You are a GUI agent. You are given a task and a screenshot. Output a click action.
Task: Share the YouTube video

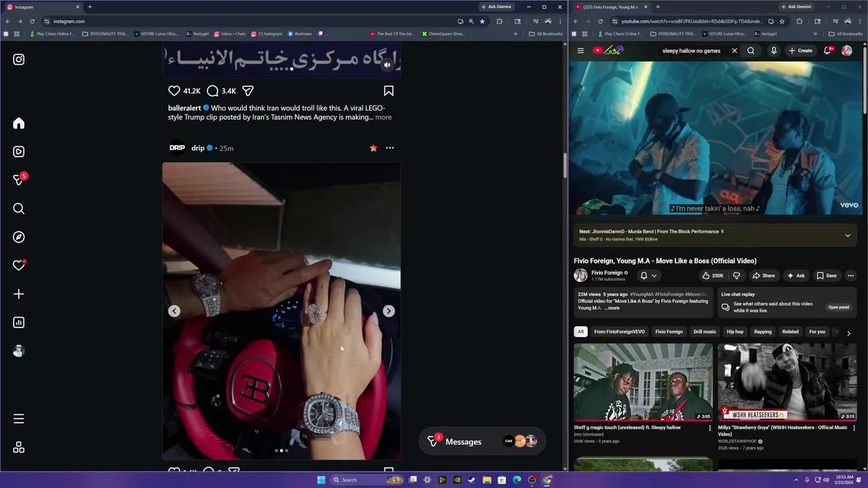point(764,276)
